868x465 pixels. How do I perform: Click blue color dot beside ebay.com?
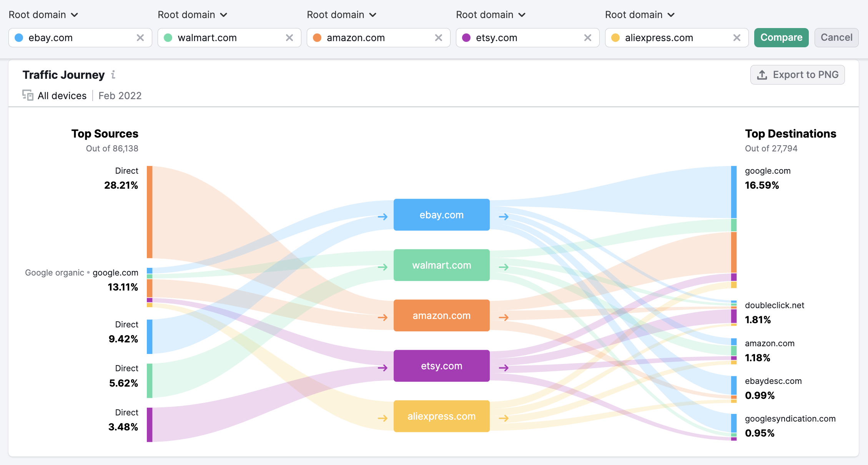coord(19,38)
